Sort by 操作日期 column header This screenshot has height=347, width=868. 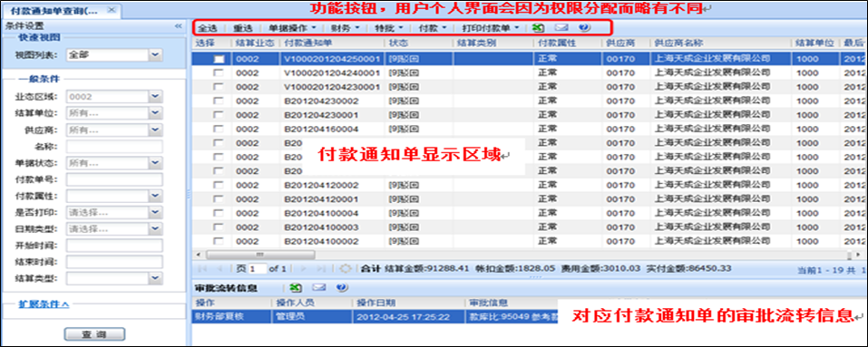[408, 303]
